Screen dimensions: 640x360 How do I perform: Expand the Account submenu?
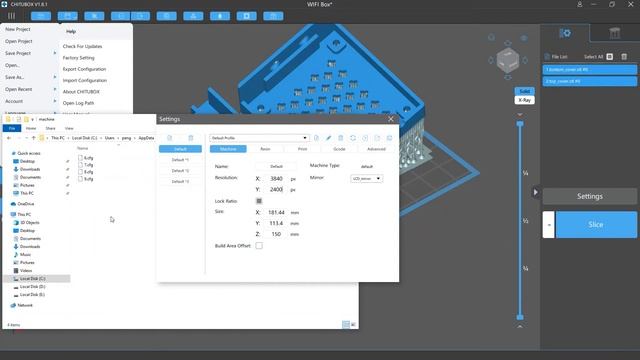[x=55, y=101]
